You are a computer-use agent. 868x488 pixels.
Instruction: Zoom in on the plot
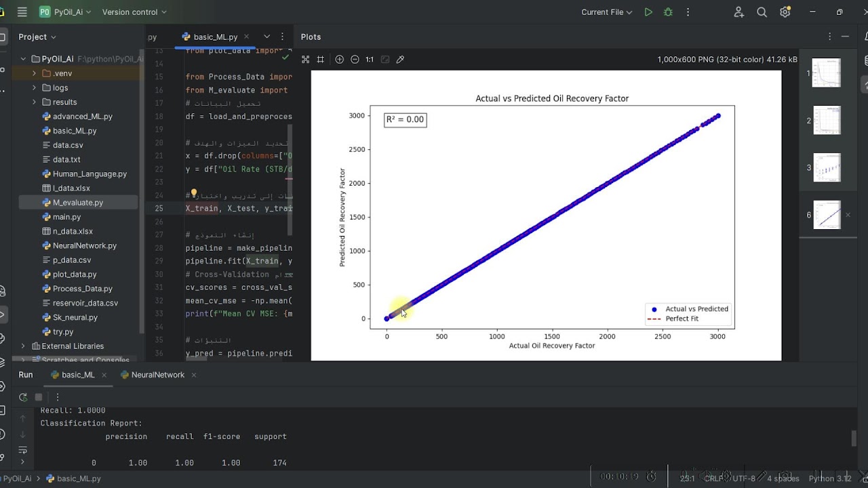pyautogui.click(x=339, y=60)
